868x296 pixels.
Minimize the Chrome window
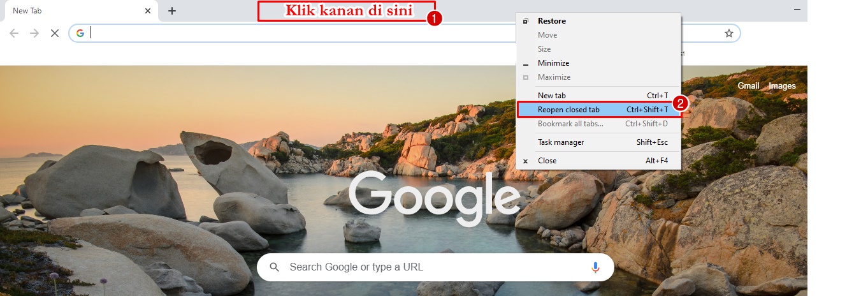797,10
